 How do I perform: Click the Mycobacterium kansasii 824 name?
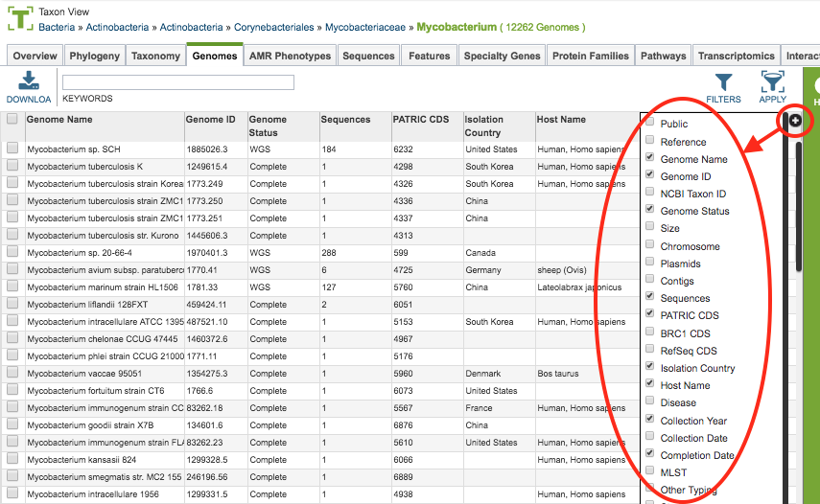[x=82, y=460]
